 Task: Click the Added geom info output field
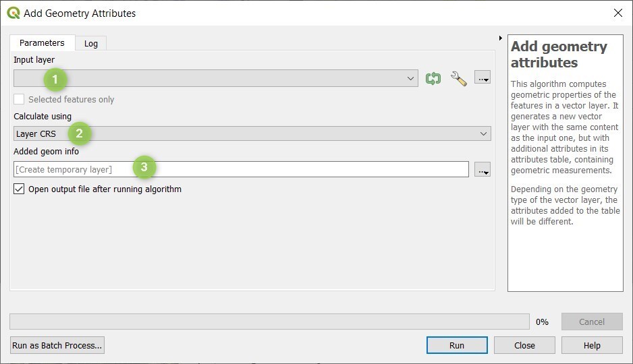click(x=241, y=169)
